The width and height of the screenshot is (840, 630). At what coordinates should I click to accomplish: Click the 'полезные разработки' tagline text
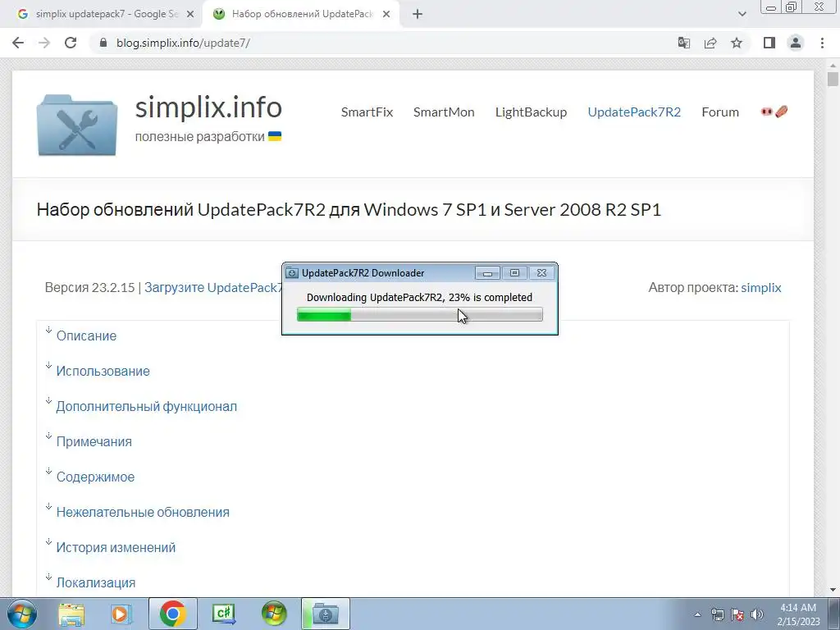coord(200,137)
